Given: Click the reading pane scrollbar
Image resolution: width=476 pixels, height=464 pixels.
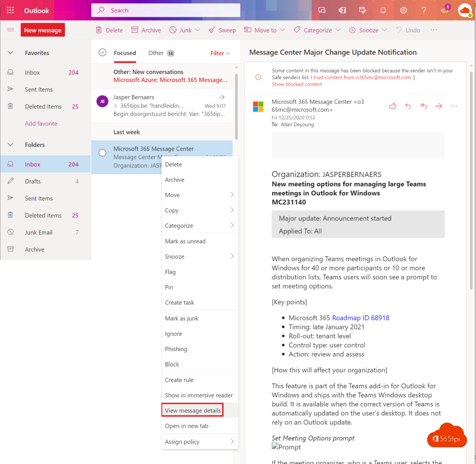Looking at the screenshot, I should [471, 180].
